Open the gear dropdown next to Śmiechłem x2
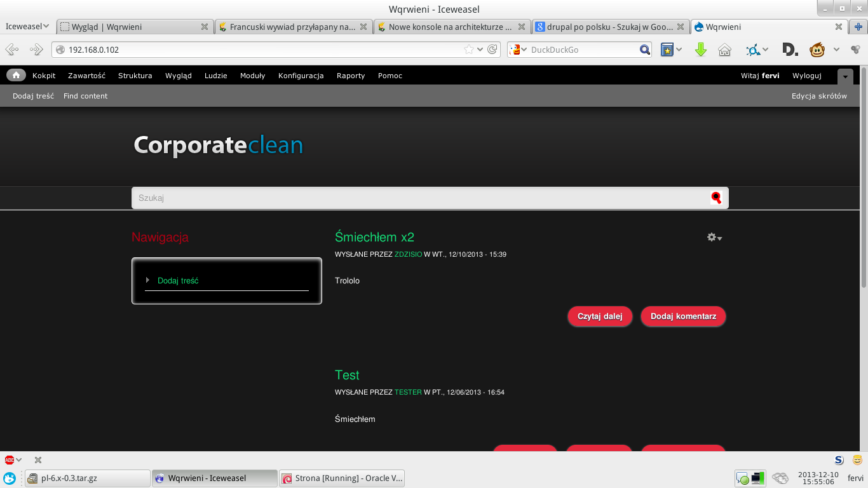Image resolution: width=868 pixels, height=488 pixels. click(714, 238)
